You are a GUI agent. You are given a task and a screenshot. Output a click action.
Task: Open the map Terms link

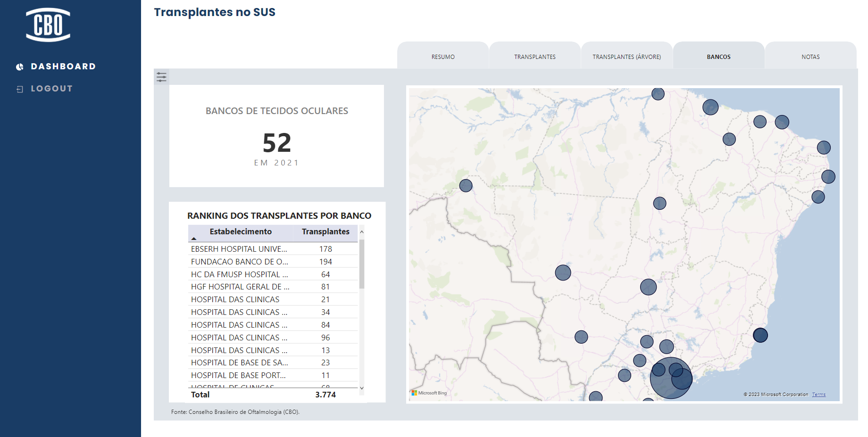[819, 395]
